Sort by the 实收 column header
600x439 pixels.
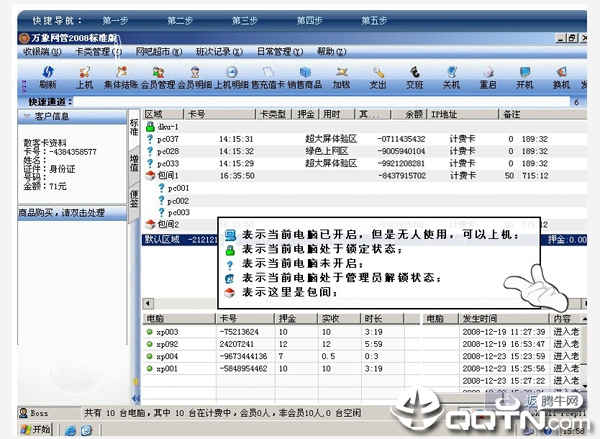(338, 318)
